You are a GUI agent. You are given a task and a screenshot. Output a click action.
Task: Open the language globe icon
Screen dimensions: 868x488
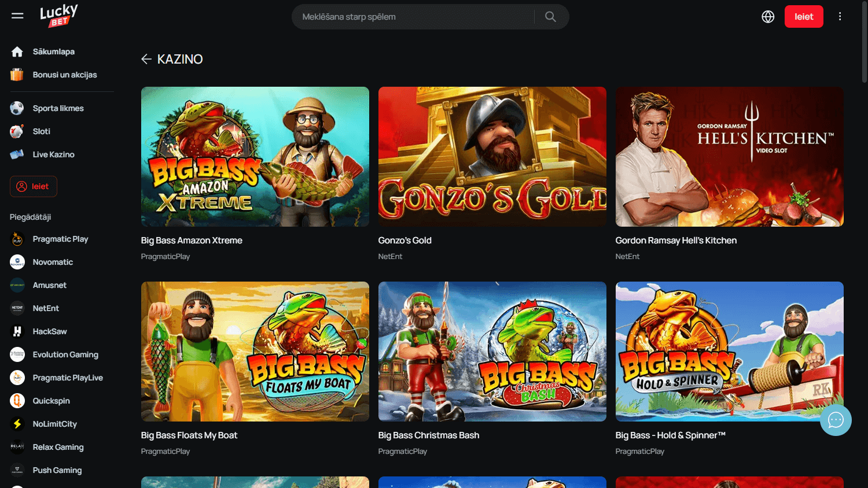pos(768,16)
